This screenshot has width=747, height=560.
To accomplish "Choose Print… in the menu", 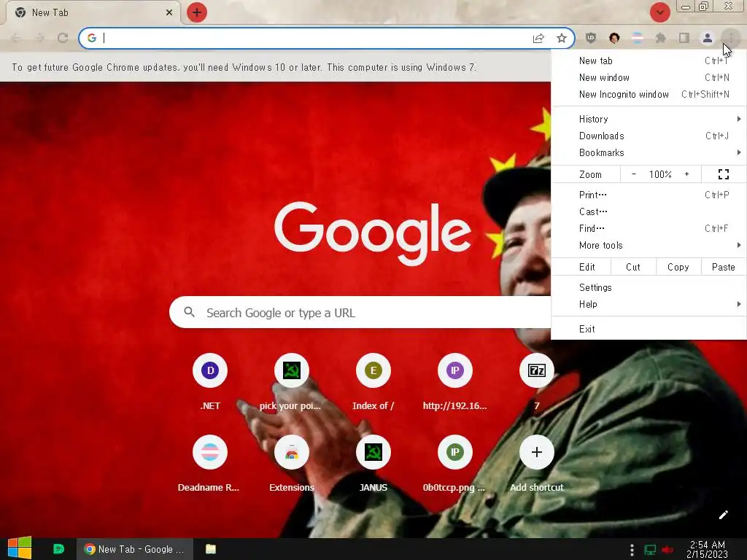I will (649, 195).
